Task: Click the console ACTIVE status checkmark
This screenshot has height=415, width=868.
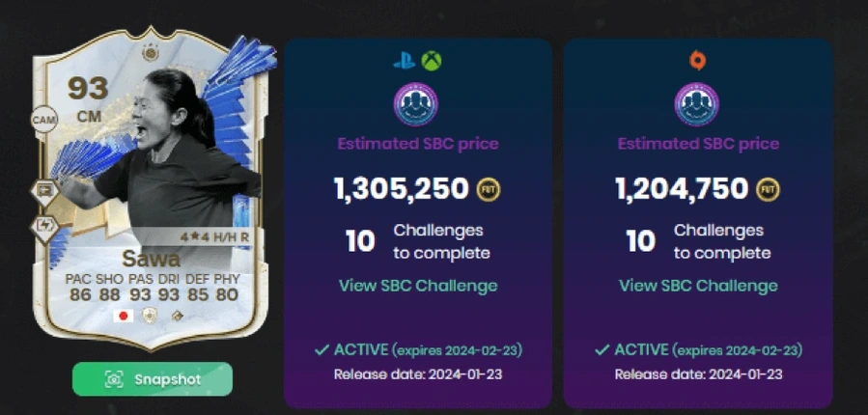Action: (322, 350)
